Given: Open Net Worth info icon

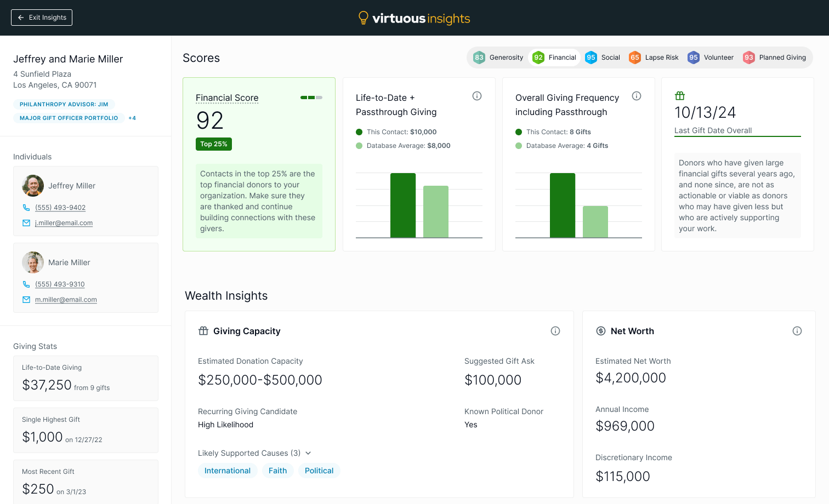Looking at the screenshot, I should [x=797, y=331].
